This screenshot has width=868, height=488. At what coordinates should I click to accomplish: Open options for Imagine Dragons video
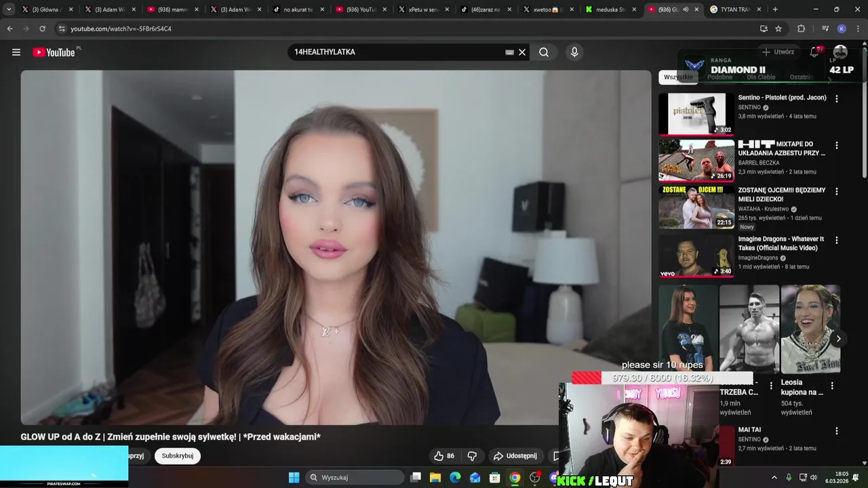(x=836, y=240)
